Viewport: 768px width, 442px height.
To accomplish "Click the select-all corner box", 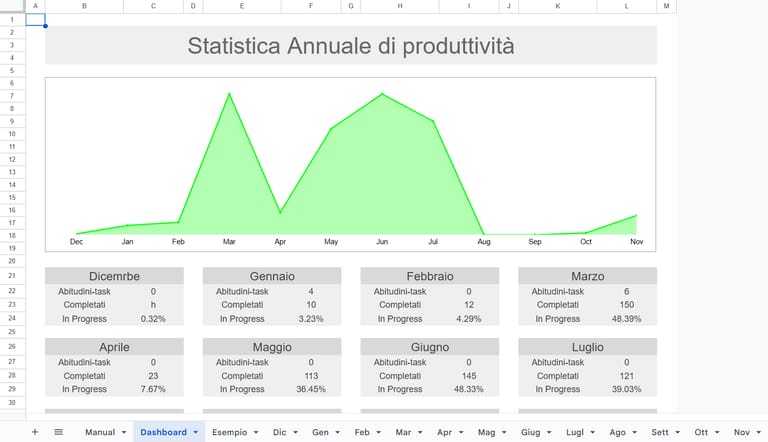I will click(x=12, y=6).
